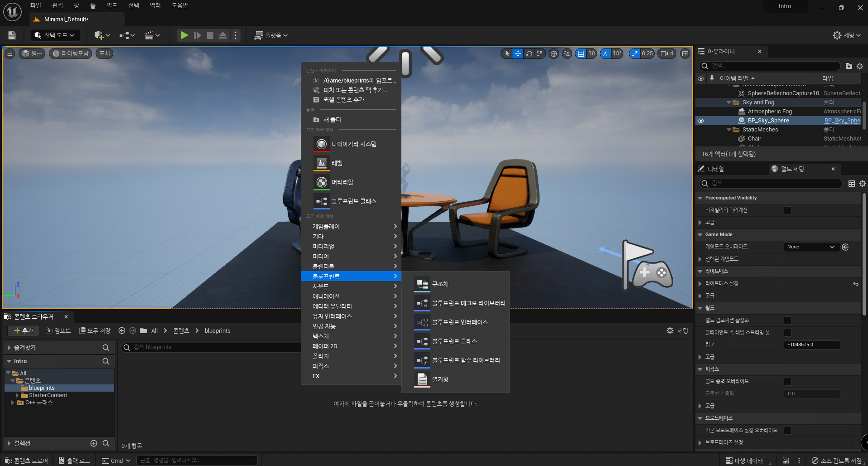Switch to World Settings tab
Image resolution: width=868 pixels, height=466 pixels.
[x=792, y=169]
